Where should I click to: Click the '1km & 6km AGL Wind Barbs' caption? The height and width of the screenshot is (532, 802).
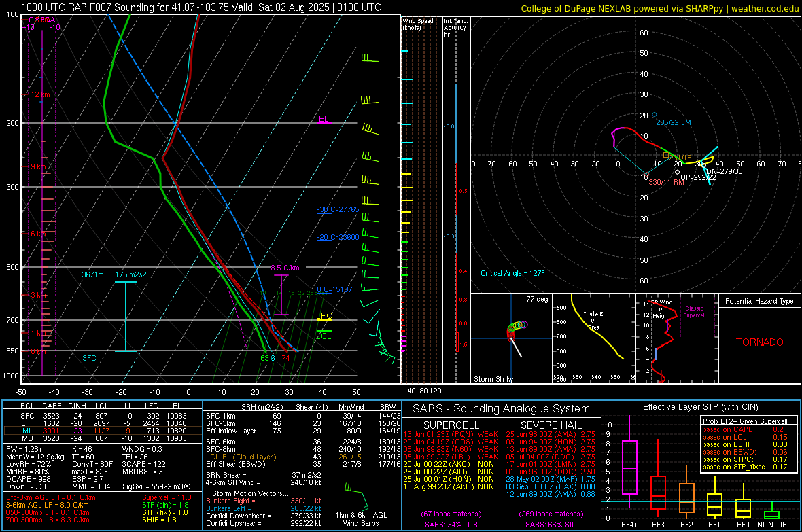pyautogui.click(x=361, y=519)
